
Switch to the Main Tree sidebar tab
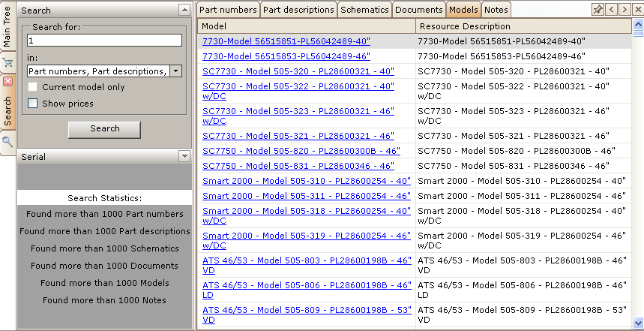coord(7,26)
